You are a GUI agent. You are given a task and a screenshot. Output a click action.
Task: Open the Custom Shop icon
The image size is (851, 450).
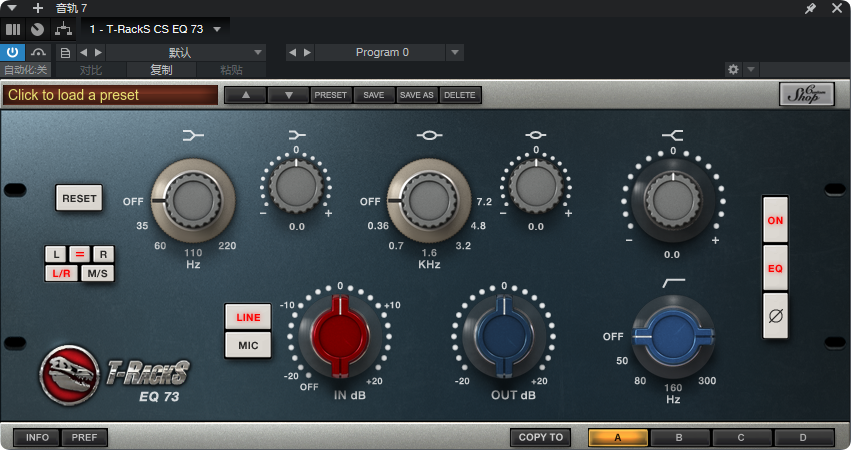(x=806, y=94)
